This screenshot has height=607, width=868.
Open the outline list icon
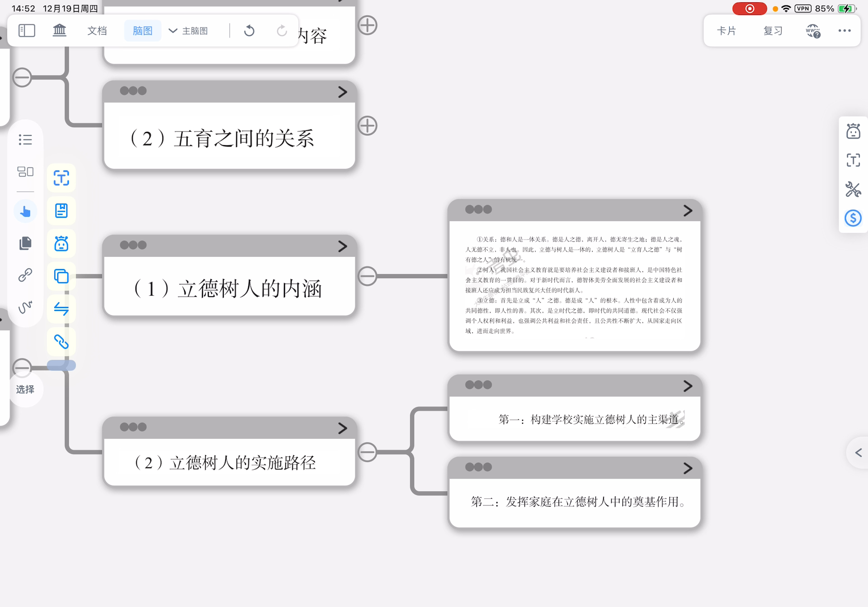(25, 139)
